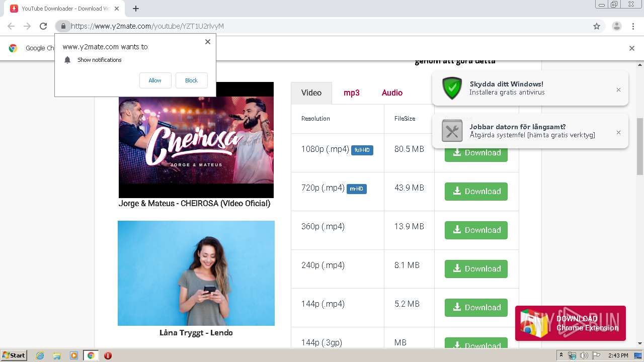Image resolution: width=644 pixels, height=362 pixels.
Task: Open Windows Explorer folder in taskbar
Action: [57, 355]
